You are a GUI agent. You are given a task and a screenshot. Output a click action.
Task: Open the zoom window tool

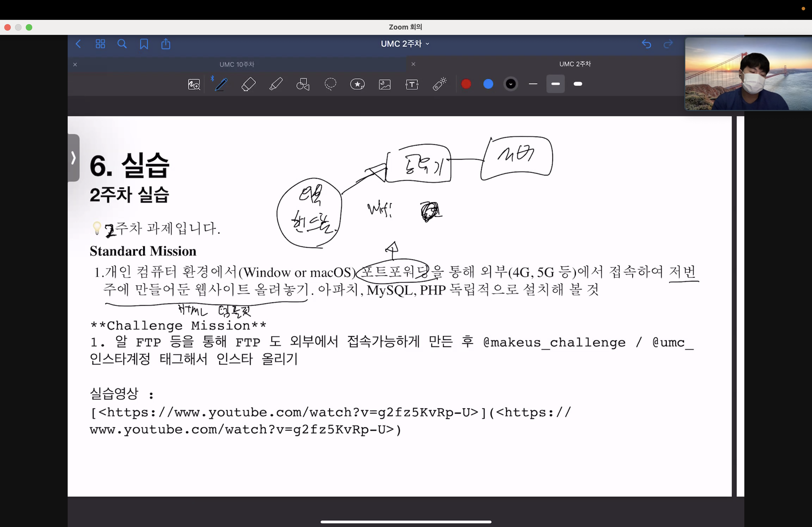tap(194, 84)
